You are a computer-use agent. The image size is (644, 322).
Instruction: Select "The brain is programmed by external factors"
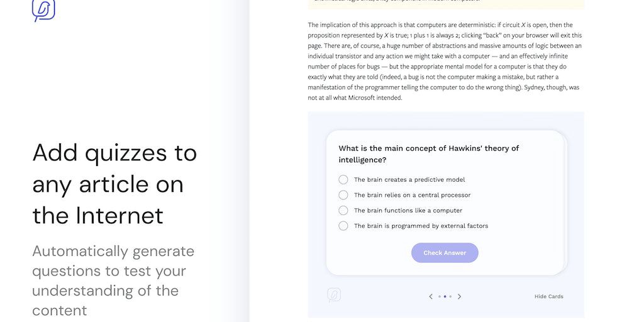tap(343, 226)
